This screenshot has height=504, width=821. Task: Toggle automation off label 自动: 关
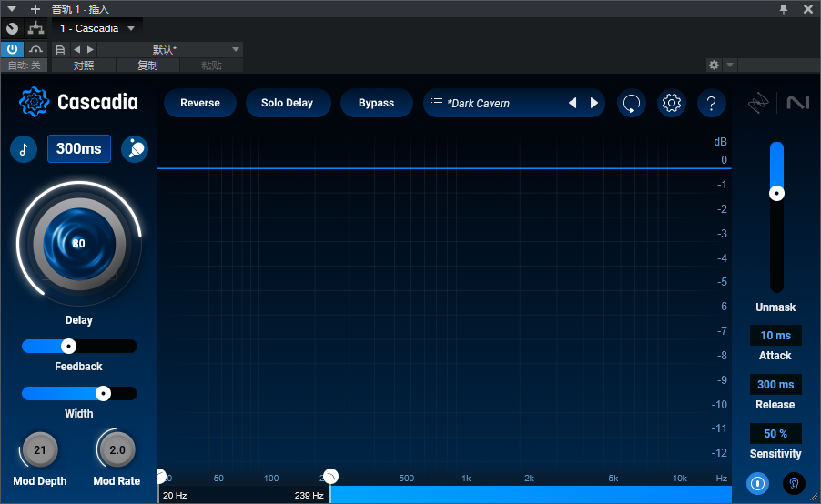pos(24,66)
